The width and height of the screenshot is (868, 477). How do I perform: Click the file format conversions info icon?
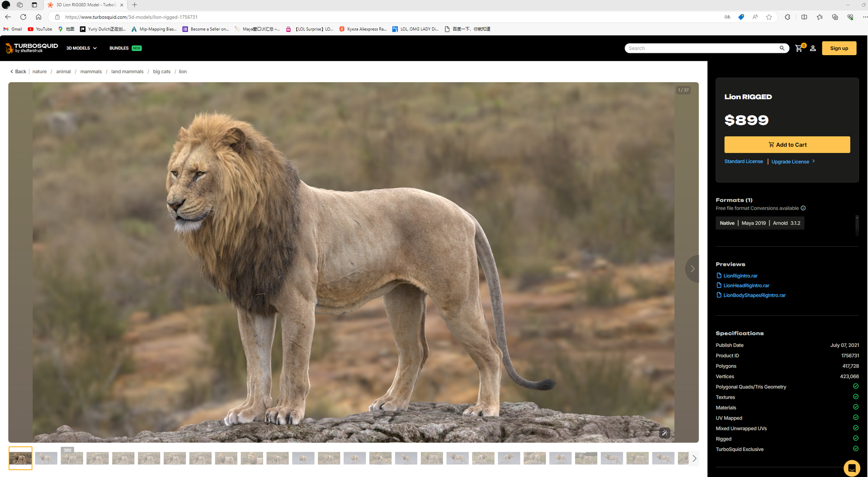pyautogui.click(x=803, y=208)
